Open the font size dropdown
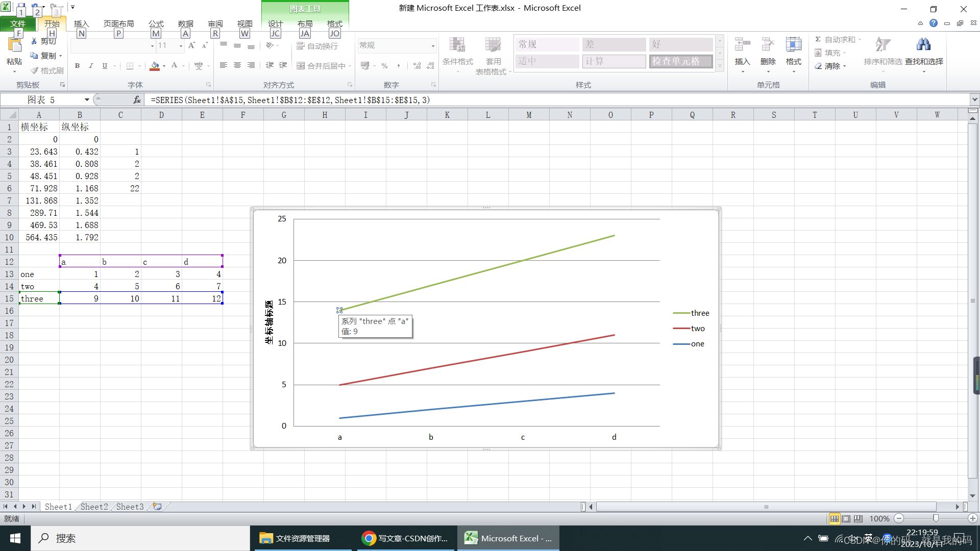Screen dimensions: 980x551 [181, 45]
